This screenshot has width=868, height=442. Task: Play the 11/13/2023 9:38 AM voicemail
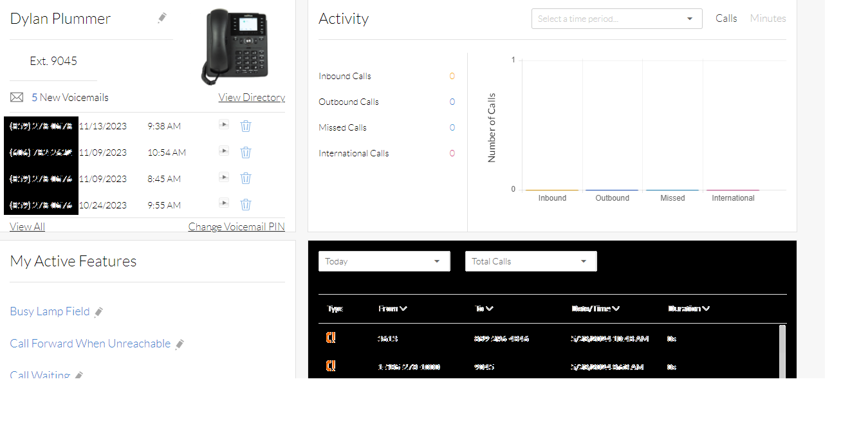223,124
